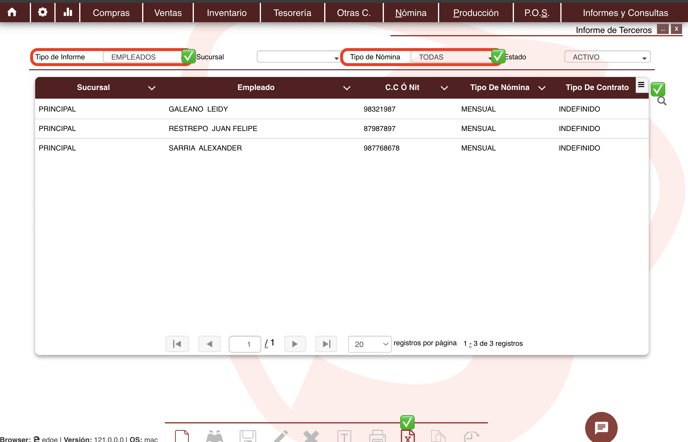This screenshot has width=688, height=442.
Task: Click the ID number 87987897
Action: click(379, 129)
